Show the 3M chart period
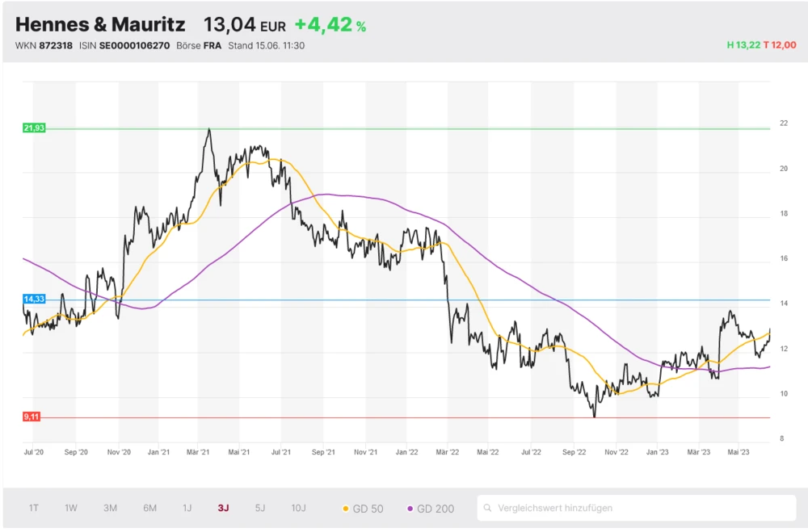The height and width of the screenshot is (532, 808). point(111,508)
